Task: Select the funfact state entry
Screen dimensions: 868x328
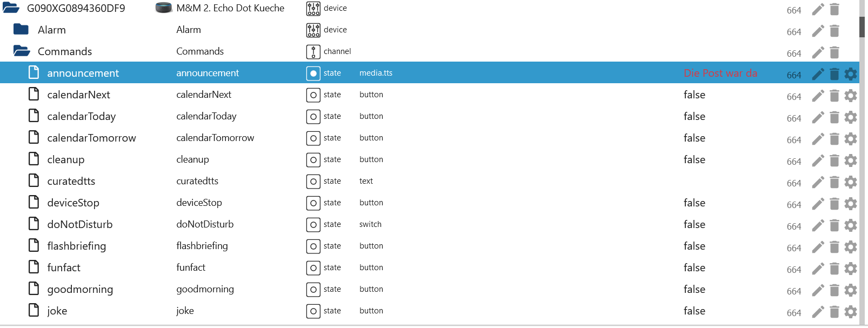Action: (63, 267)
